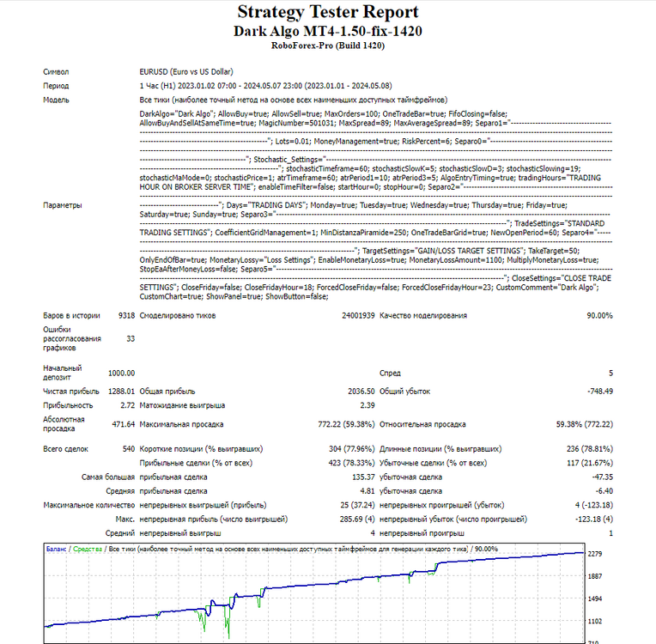Click 'Короткие позиции (% выигравших)' label
Viewport: 656px width, 644px height.
coord(201,449)
